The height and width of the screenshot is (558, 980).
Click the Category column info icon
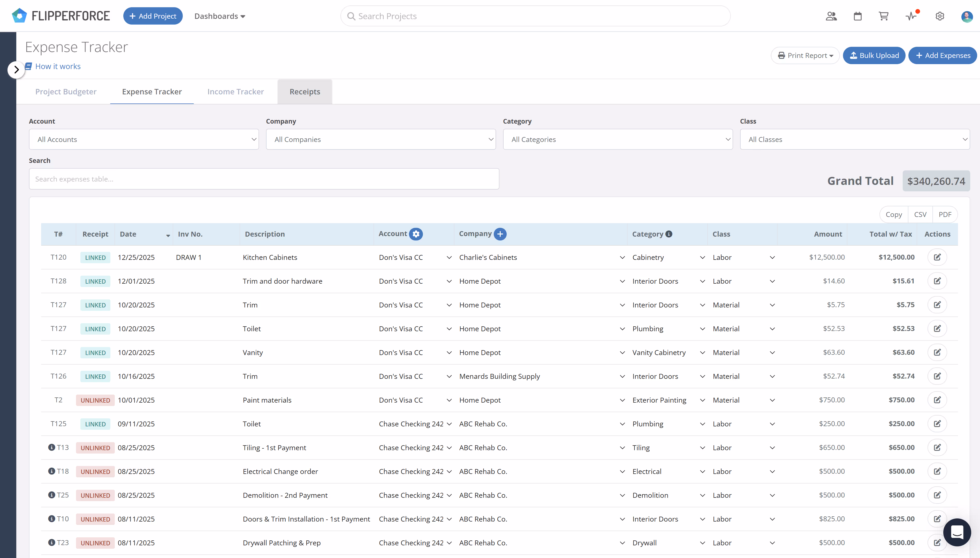click(x=669, y=234)
